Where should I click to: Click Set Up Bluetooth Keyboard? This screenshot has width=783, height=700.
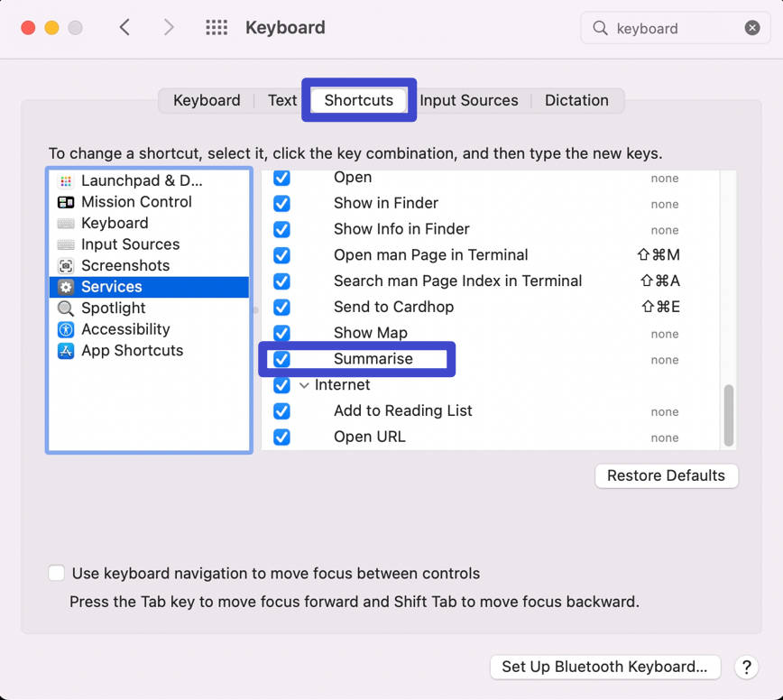(604, 668)
